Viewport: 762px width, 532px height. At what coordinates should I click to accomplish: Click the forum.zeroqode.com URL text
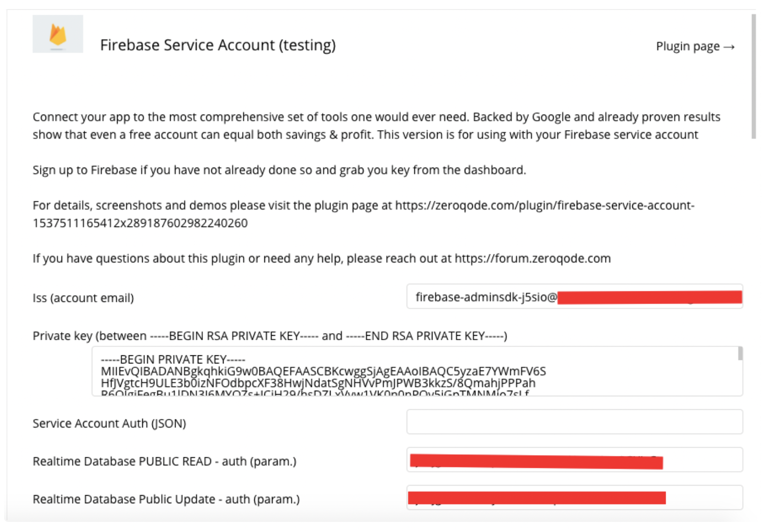(x=532, y=258)
